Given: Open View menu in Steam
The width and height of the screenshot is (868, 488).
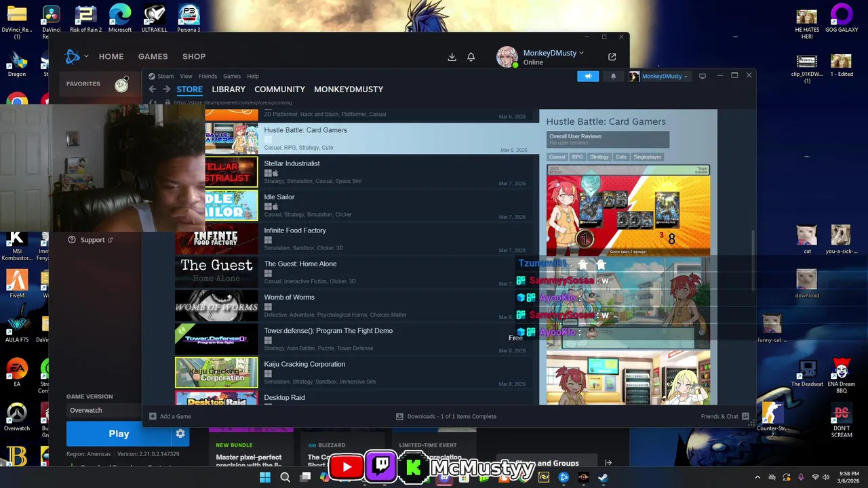Looking at the screenshot, I should 186,76.
